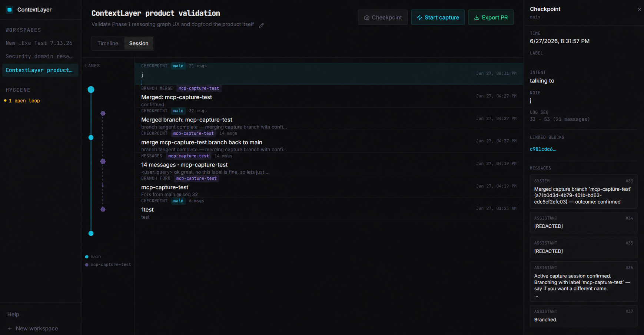This screenshot has width=644, height=335.
Task: Open assistant message #36 about active capture
Action: pyautogui.click(x=583, y=281)
